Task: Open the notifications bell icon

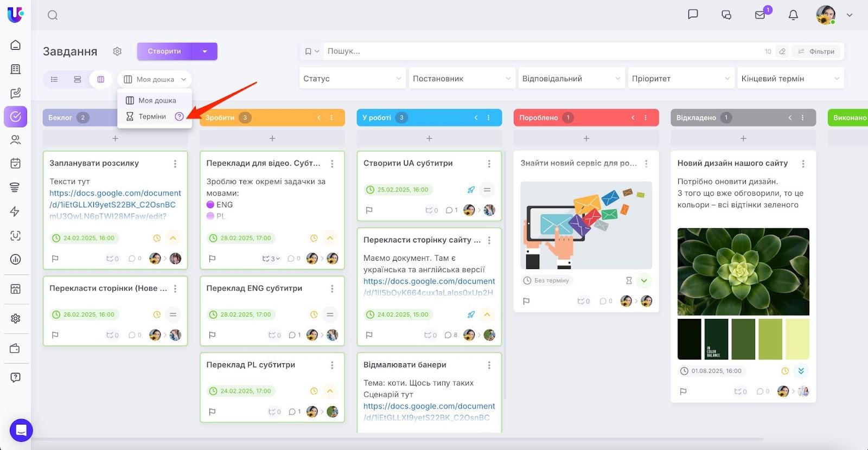Action: (x=793, y=15)
